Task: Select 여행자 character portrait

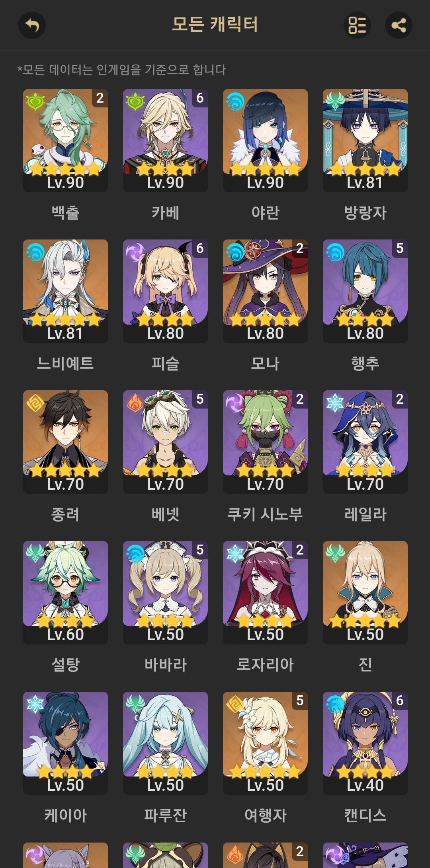Action: [265, 743]
